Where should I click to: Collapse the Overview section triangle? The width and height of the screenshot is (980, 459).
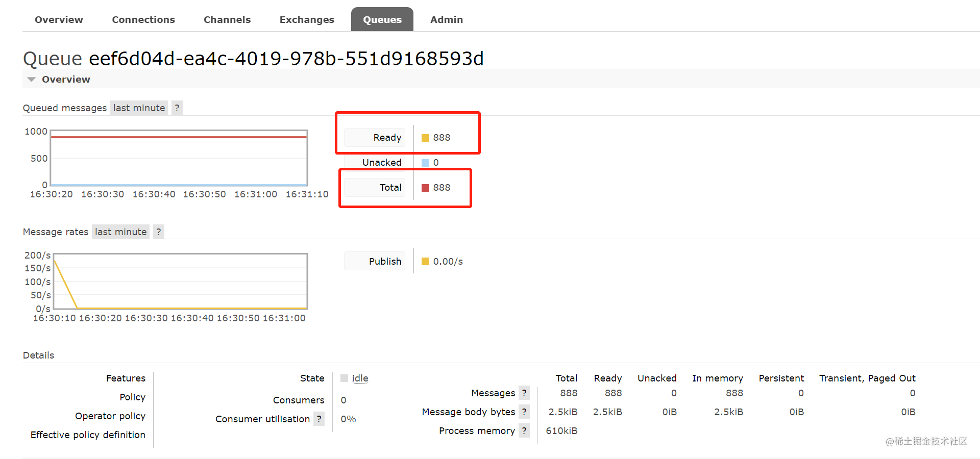32,80
